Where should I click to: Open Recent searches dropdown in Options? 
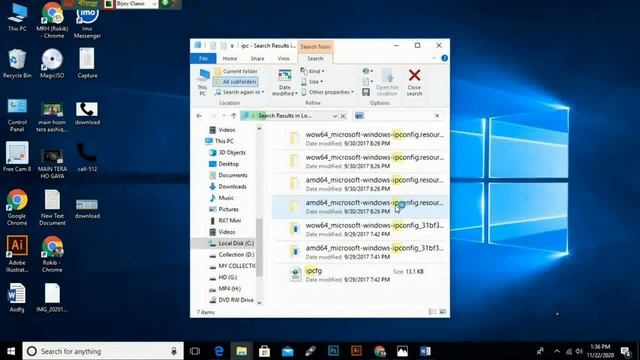(367, 71)
